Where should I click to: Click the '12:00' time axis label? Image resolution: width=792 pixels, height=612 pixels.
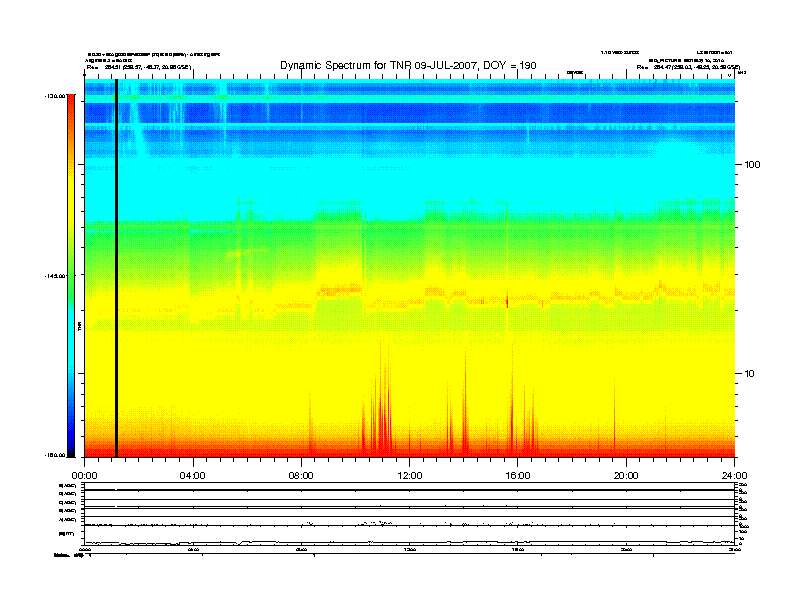(410, 476)
